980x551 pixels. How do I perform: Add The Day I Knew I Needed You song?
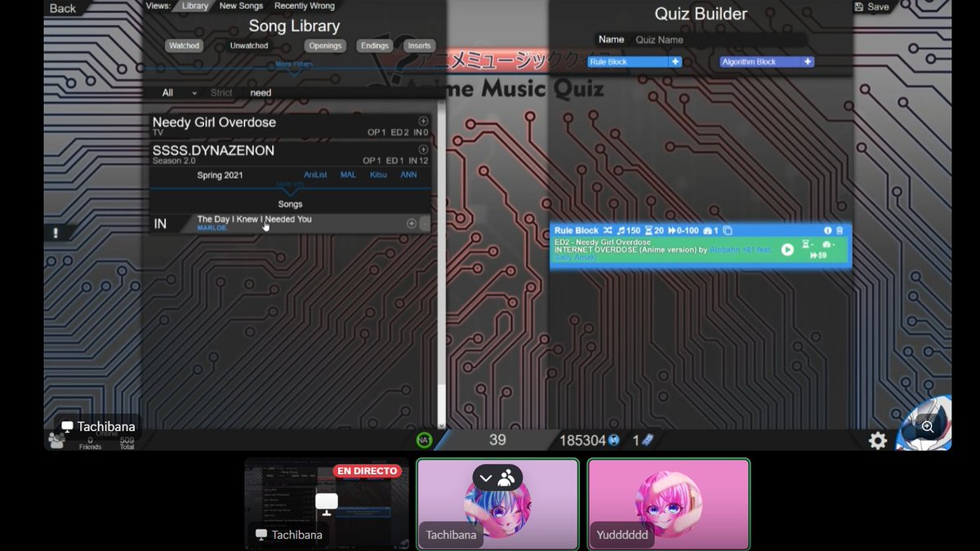pos(412,224)
